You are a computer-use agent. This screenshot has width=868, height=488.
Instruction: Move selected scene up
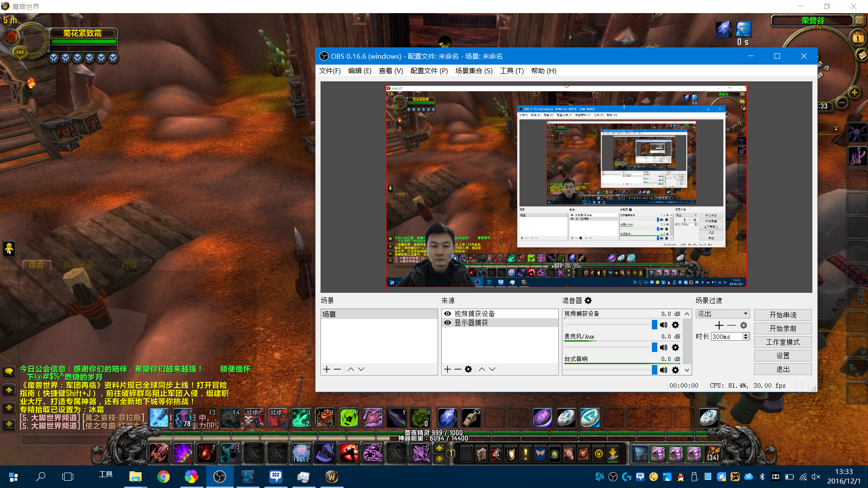point(351,369)
